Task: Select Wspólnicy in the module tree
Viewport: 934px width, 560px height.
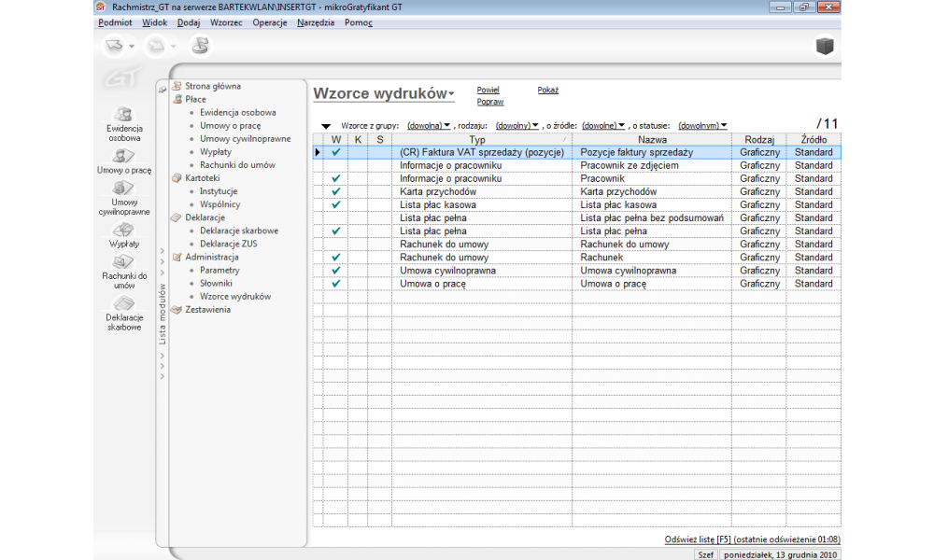Action: click(x=219, y=204)
